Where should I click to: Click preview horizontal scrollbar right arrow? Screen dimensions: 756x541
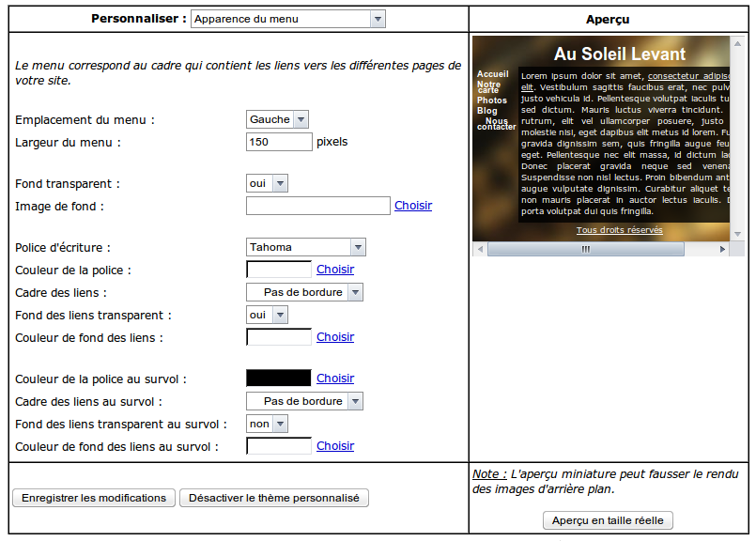coord(722,249)
